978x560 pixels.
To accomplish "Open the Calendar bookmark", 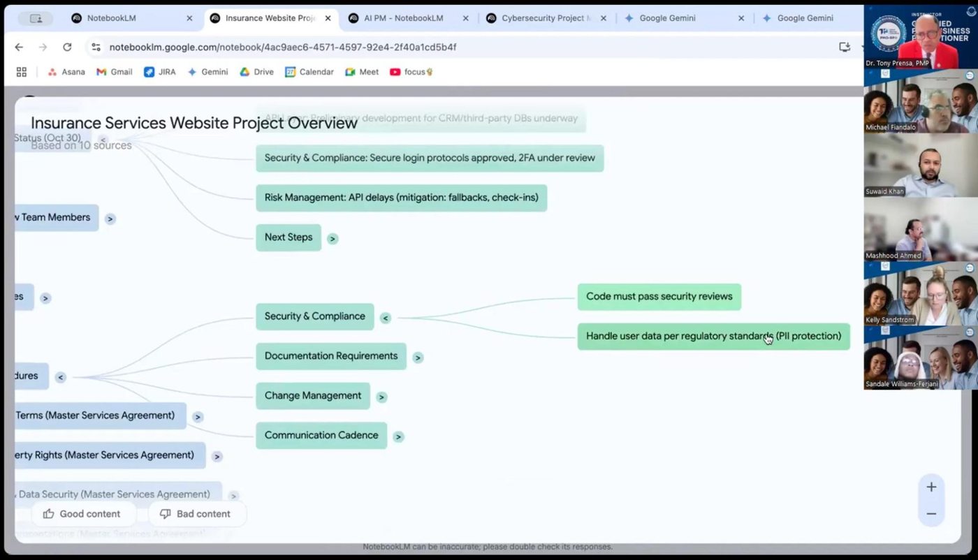I will (309, 71).
